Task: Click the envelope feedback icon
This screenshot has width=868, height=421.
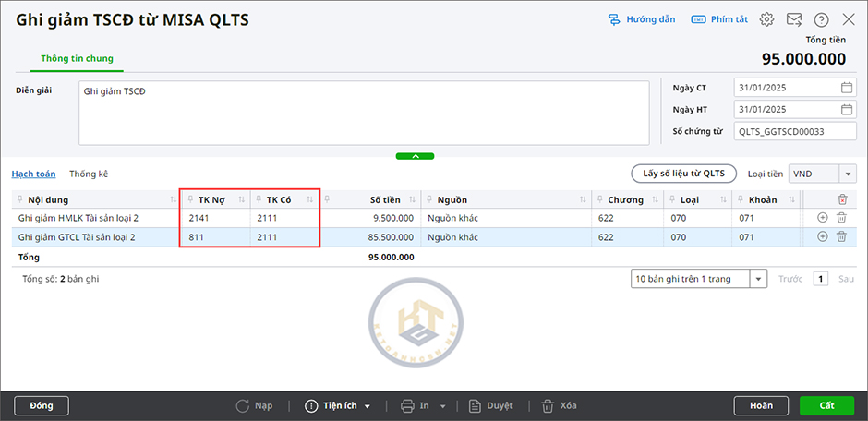Action: coord(793,19)
